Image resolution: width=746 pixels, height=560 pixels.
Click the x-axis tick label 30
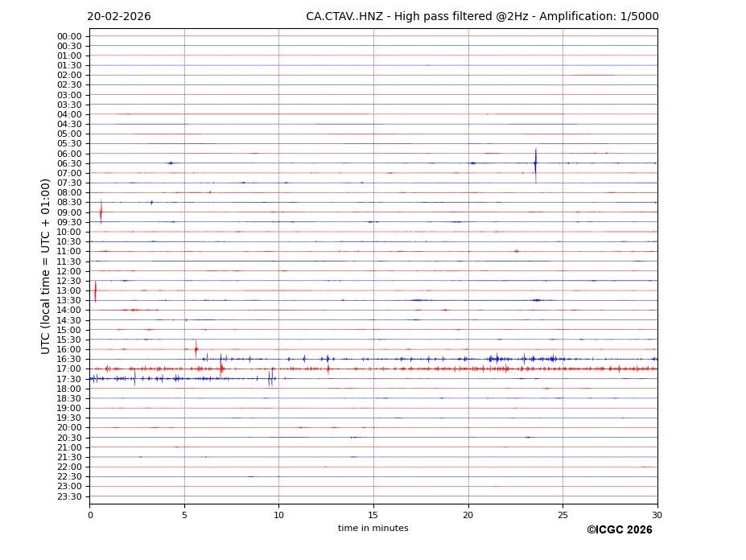pyautogui.click(x=657, y=515)
